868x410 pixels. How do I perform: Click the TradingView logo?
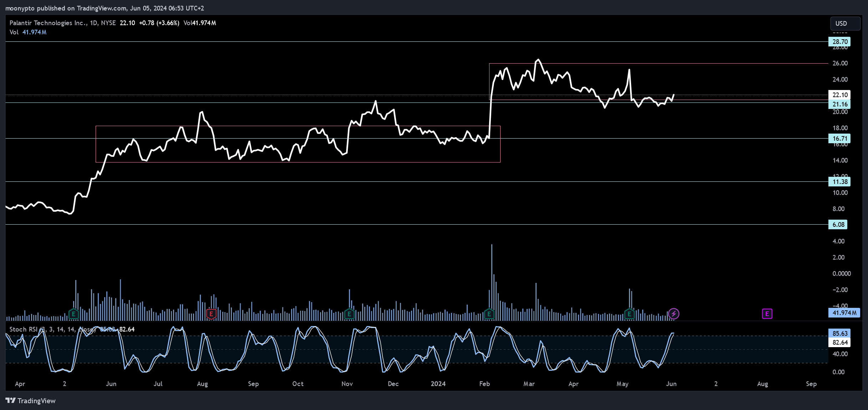pyautogui.click(x=31, y=401)
